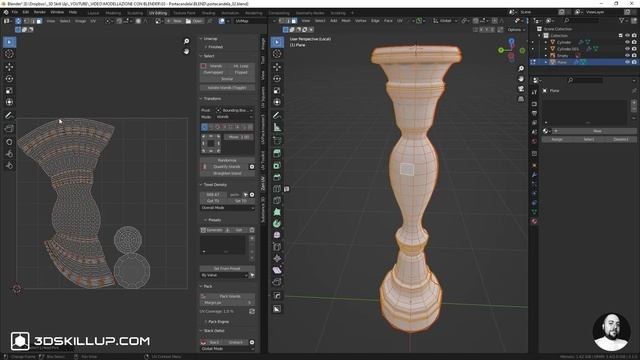Open the Pivot Bounding Box dropdown

234,110
